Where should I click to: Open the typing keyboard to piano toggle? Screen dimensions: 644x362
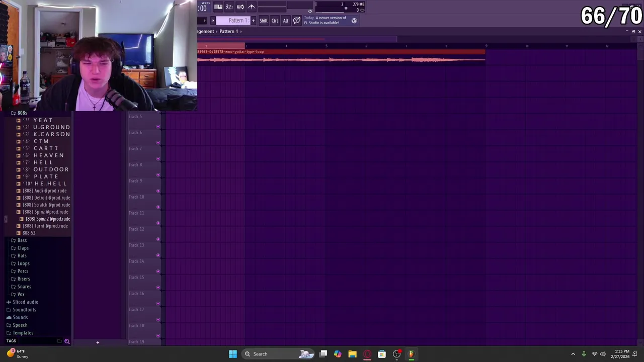[218, 7]
